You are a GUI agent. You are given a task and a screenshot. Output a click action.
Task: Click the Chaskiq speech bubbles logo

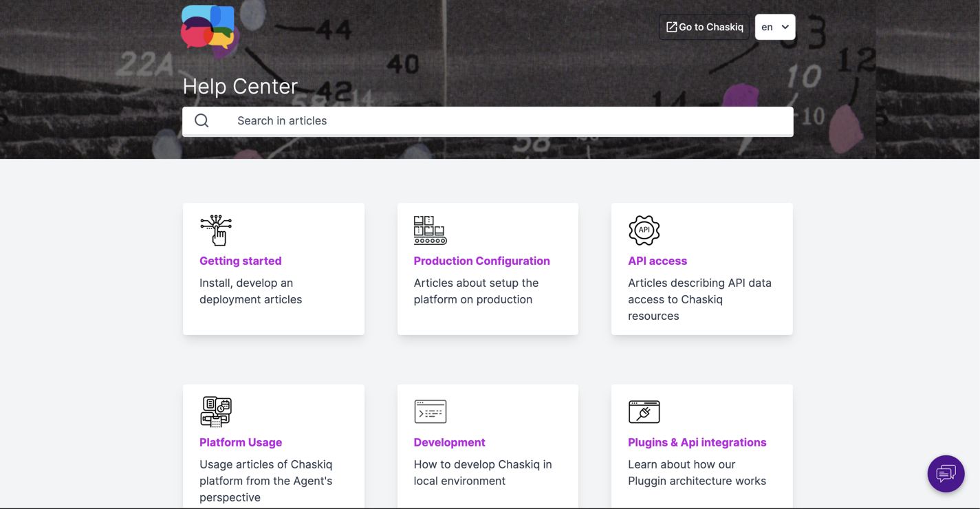click(x=208, y=28)
